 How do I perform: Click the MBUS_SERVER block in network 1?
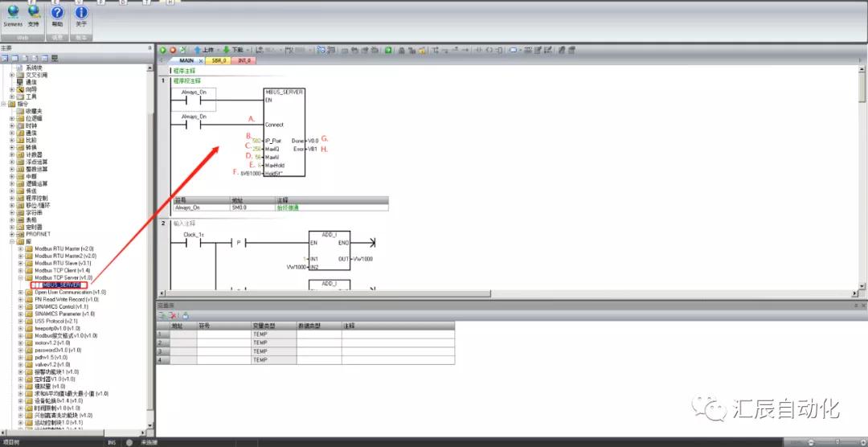pyautogui.click(x=285, y=132)
